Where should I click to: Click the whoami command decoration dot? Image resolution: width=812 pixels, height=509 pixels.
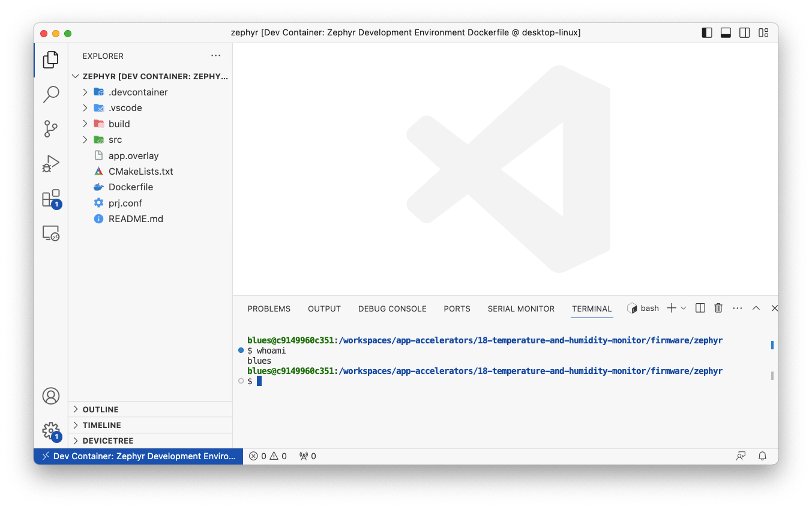tap(241, 350)
